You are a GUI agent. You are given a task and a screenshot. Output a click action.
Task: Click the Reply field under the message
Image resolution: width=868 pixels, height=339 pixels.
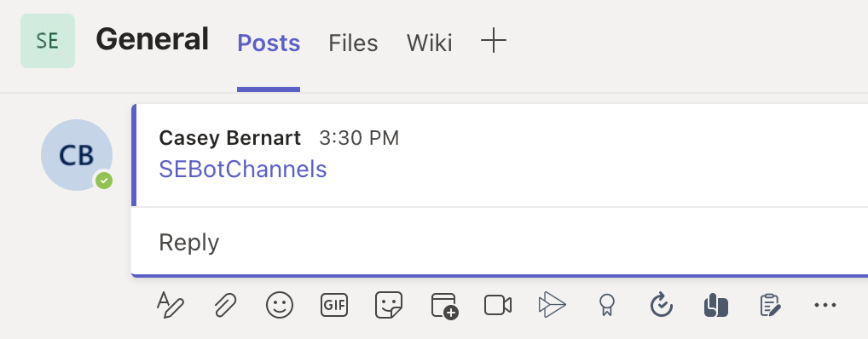[x=500, y=242]
